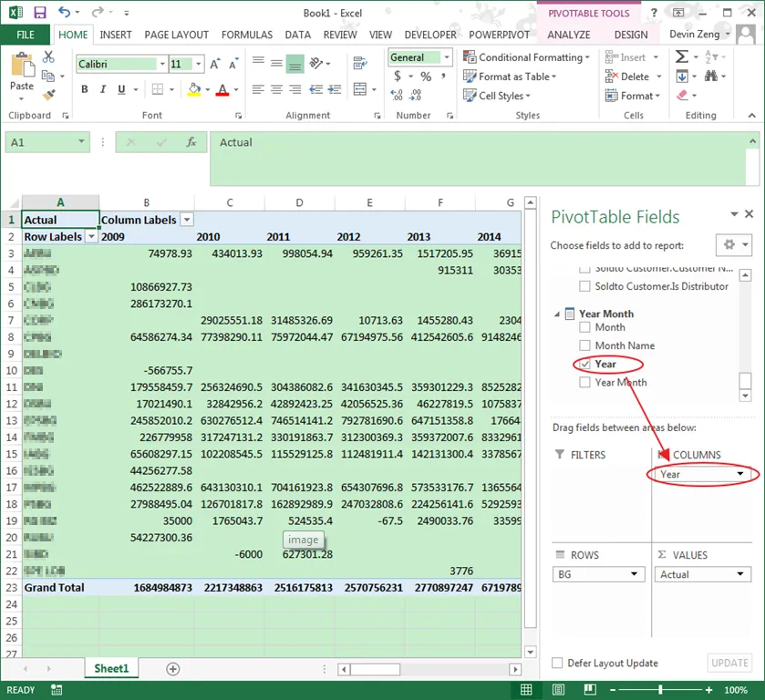
Task: Switch to the FORMULAS tab
Action: pos(247,35)
